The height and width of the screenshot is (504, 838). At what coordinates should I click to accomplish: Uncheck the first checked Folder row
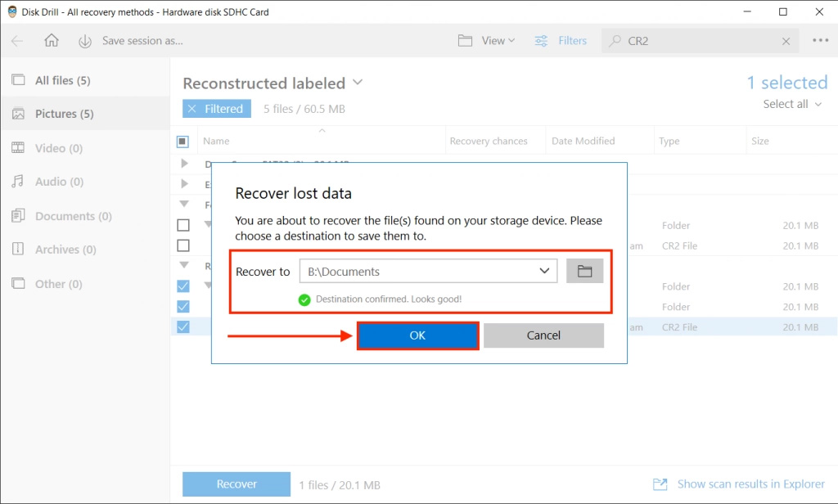pyautogui.click(x=183, y=286)
